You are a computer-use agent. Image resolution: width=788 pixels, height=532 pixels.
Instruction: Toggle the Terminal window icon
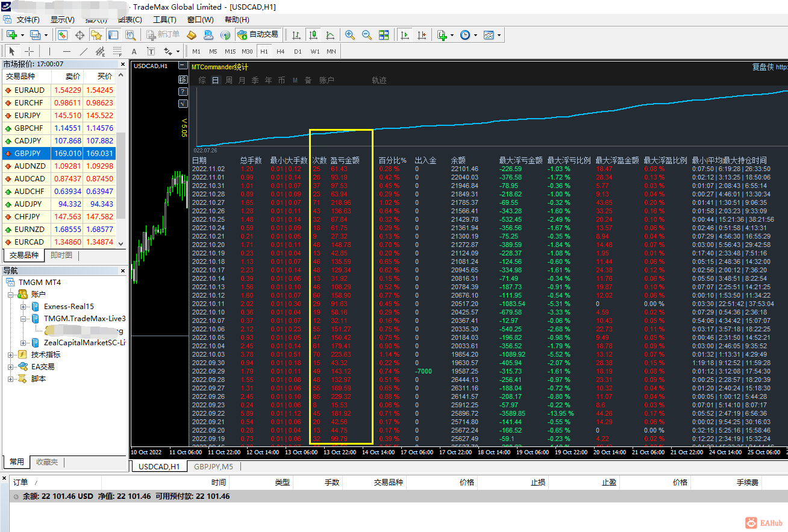click(113, 35)
